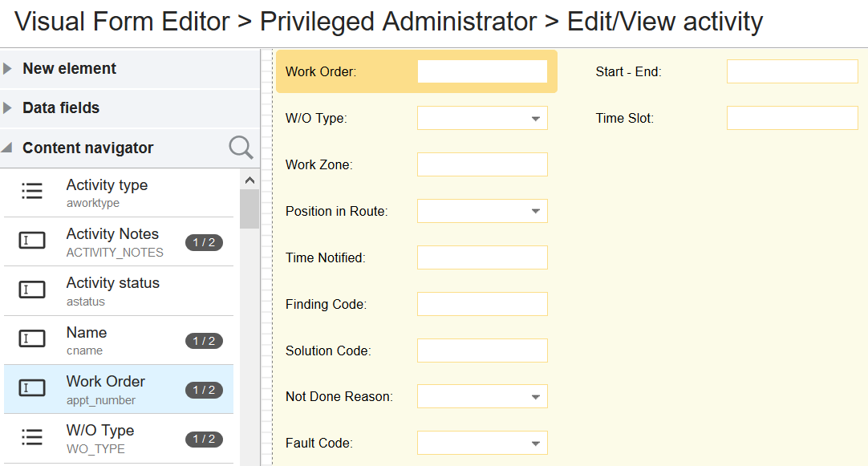Click the text-field icon beside Activity status
The height and width of the screenshot is (466, 868).
(x=32, y=290)
